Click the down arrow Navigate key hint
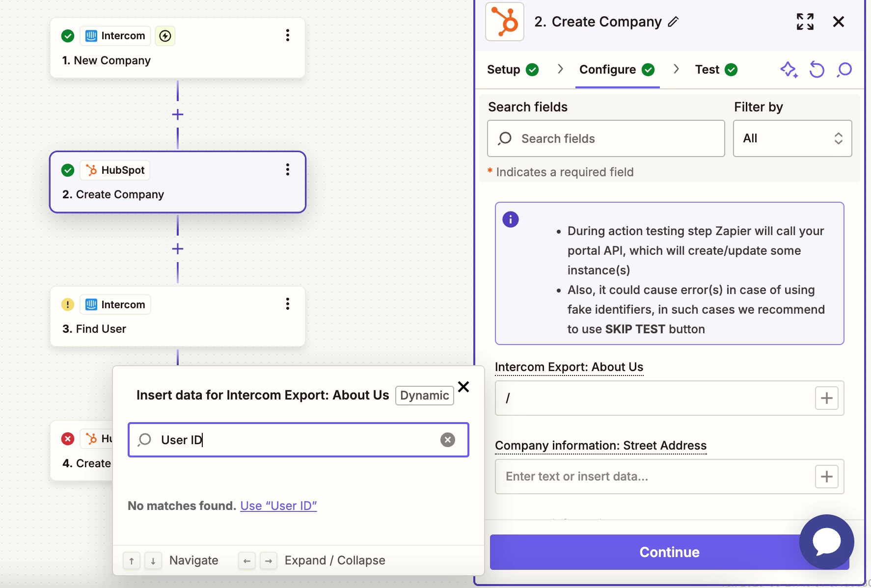The height and width of the screenshot is (588, 871). [153, 561]
